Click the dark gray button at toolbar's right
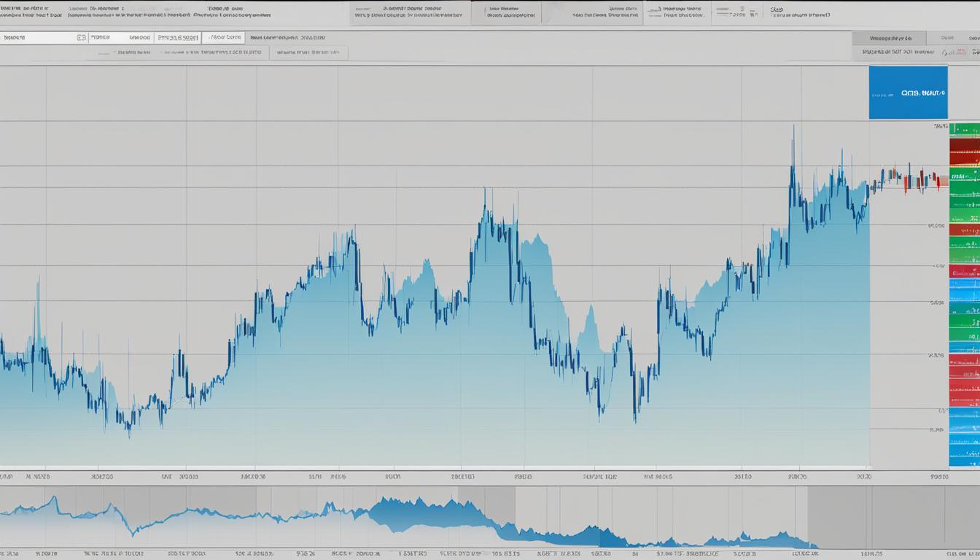The height and width of the screenshot is (560, 980). tap(889, 38)
